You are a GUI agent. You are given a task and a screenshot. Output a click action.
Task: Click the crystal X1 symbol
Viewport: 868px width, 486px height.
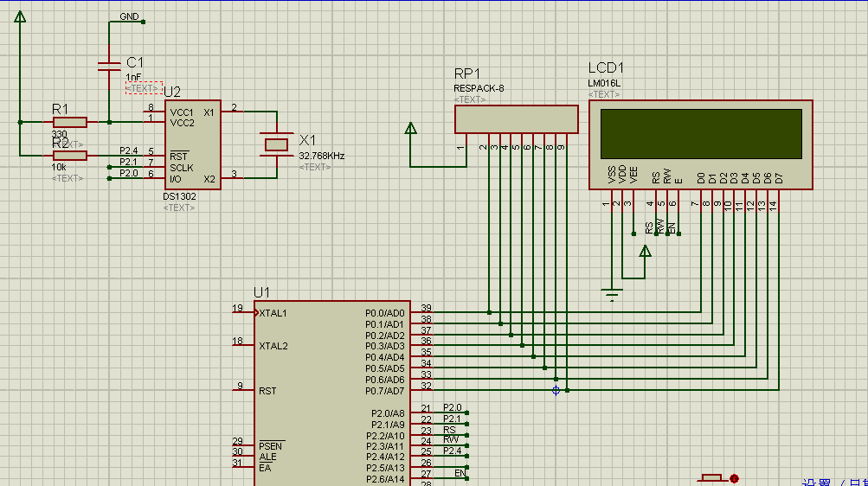point(277,144)
